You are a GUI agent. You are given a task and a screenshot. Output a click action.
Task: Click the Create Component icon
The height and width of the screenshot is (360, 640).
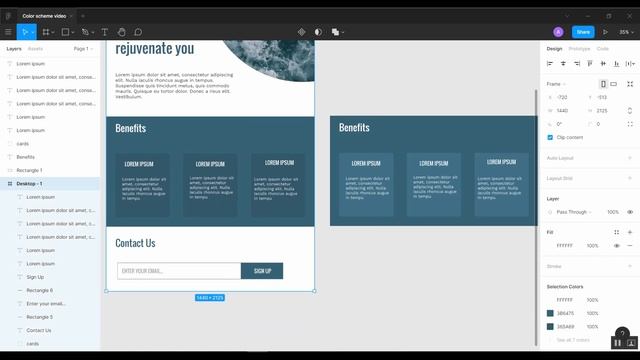coord(301,32)
